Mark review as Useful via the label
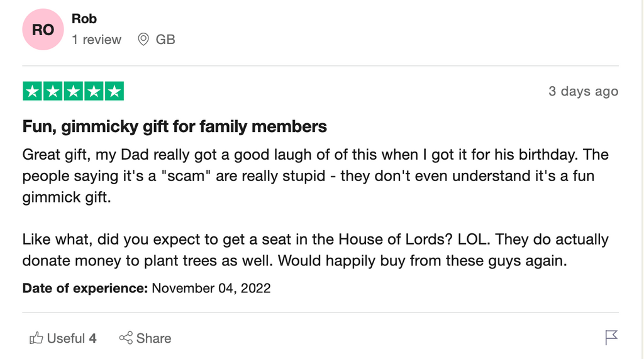Image resolution: width=644 pixels, height=359 pixels. 66,338
